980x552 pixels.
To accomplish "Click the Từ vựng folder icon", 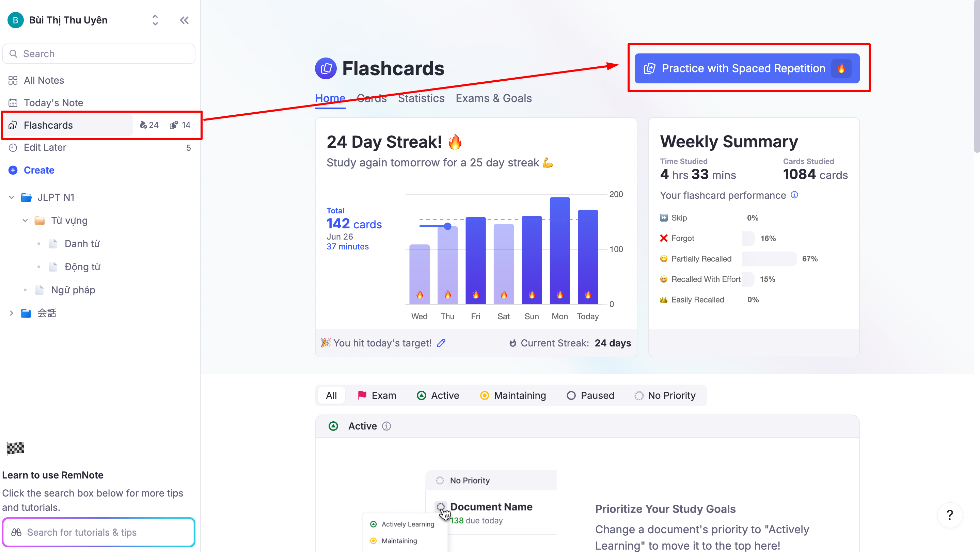I will pyautogui.click(x=39, y=221).
